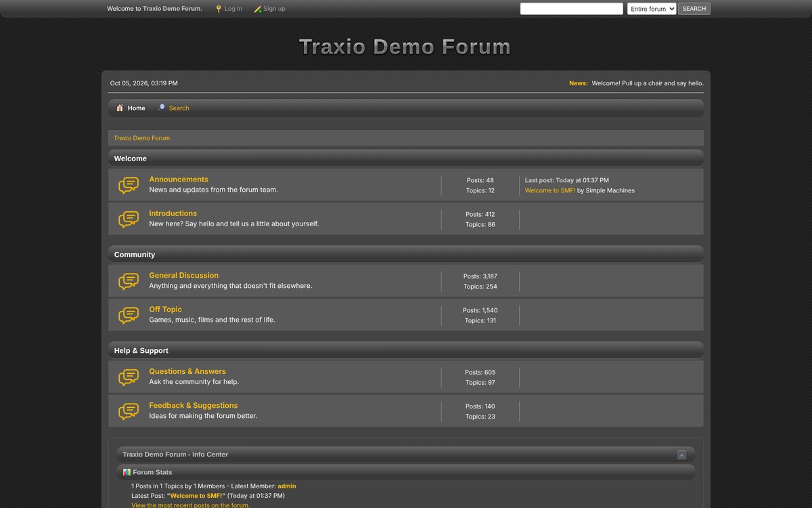Click the 'Posts: 1,540' count text
The height and width of the screenshot is (508, 812).
click(x=480, y=310)
